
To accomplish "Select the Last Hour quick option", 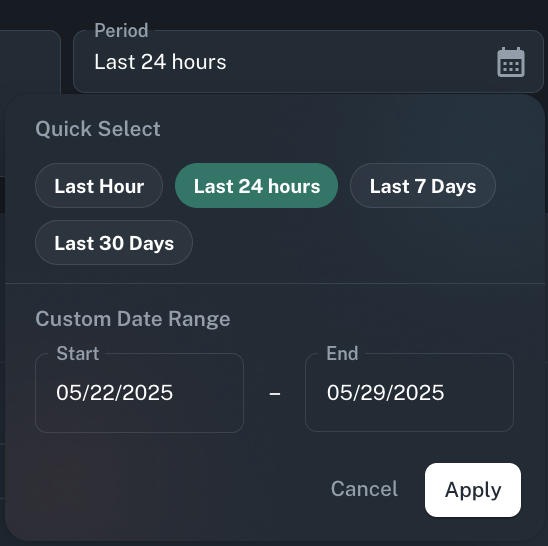I will pos(99,186).
